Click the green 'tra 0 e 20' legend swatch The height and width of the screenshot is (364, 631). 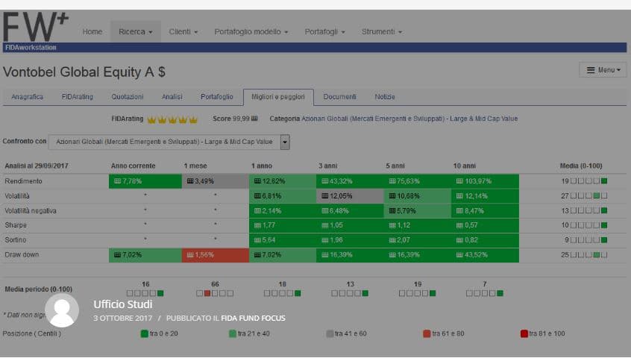click(145, 333)
